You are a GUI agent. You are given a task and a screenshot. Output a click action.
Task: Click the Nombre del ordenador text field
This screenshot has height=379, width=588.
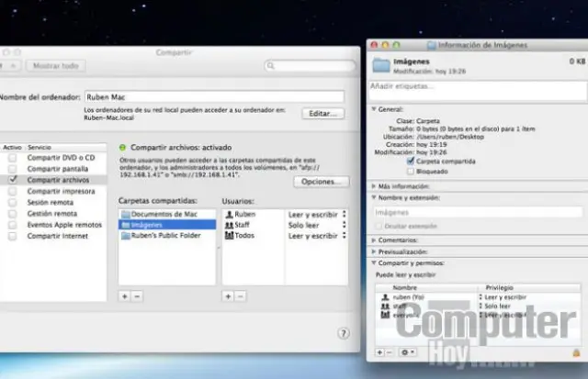pos(213,96)
